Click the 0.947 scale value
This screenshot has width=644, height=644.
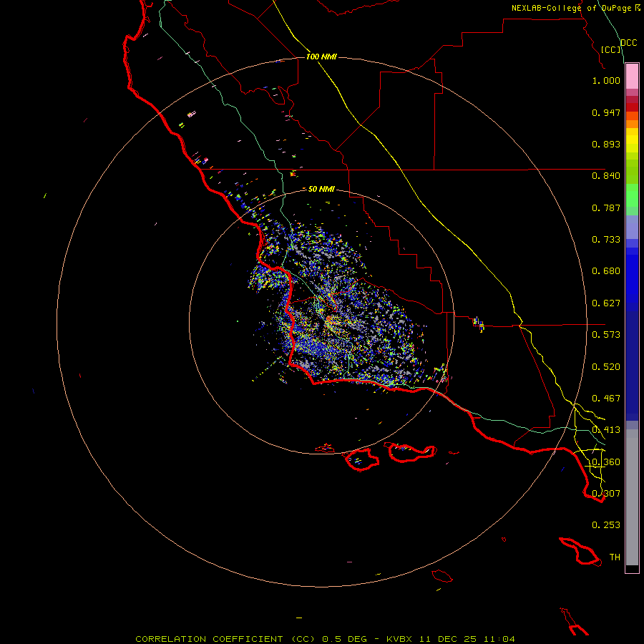[x=606, y=112]
